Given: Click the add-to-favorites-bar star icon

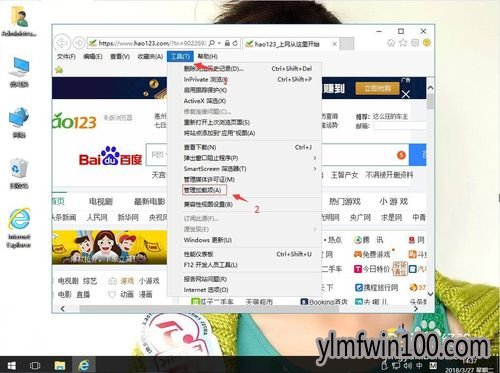Looking at the screenshot, I should click(x=59, y=70).
